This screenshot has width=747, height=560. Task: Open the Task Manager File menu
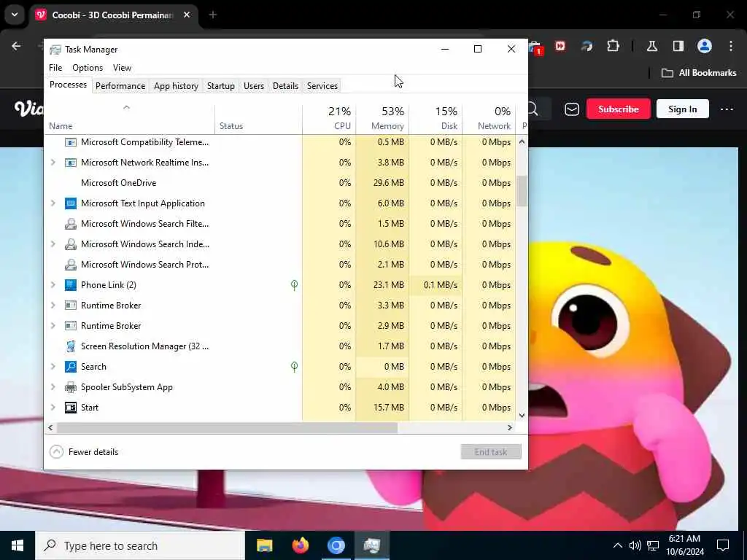[x=55, y=68]
